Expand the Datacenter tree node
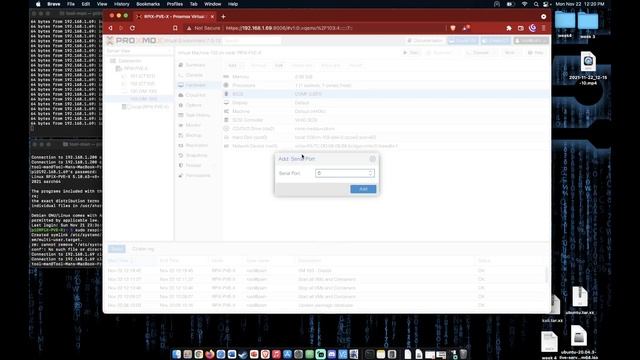 (126, 60)
